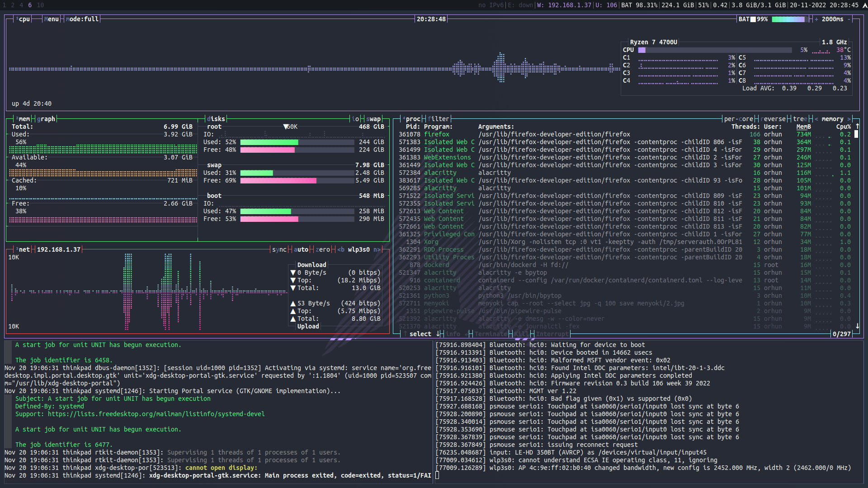The width and height of the screenshot is (868, 488).
Task: Toggle the net box label
Action: (x=24, y=249)
